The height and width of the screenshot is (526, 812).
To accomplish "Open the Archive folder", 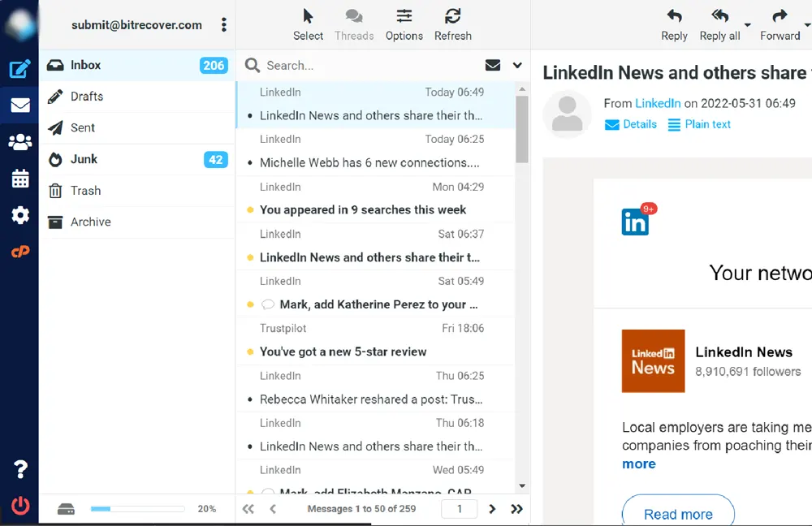I will 136,222.
